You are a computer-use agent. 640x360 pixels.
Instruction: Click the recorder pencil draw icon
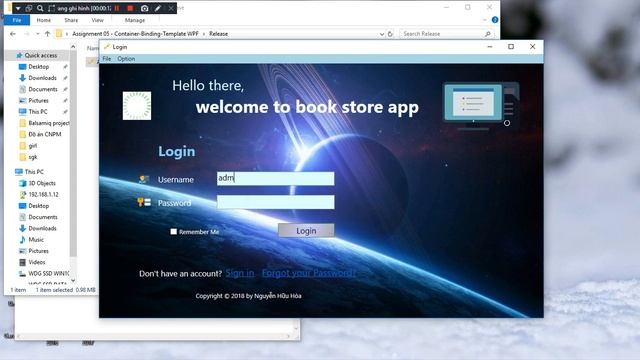pos(158,8)
